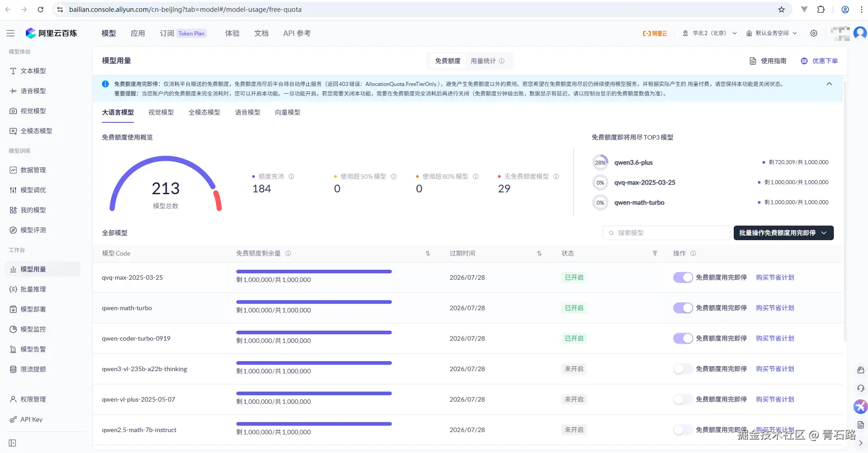
Task: Enable free-quota stop for qwen-vl-plus-2025-05-07
Action: pyautogui.click(x=683, y=399)
